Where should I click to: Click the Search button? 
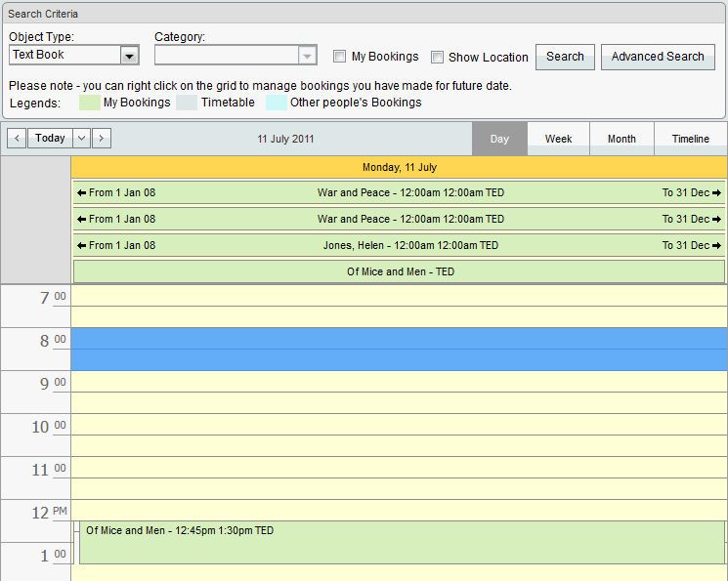point(565,57)
